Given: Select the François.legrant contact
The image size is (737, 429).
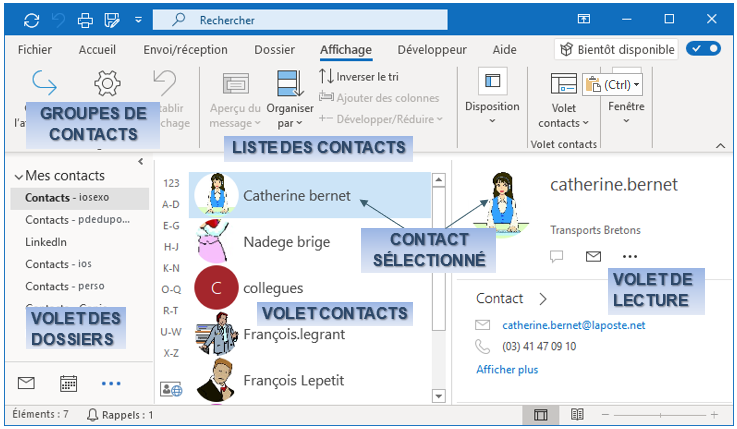Looking at the screenshot, I should [x=310, y=334].
